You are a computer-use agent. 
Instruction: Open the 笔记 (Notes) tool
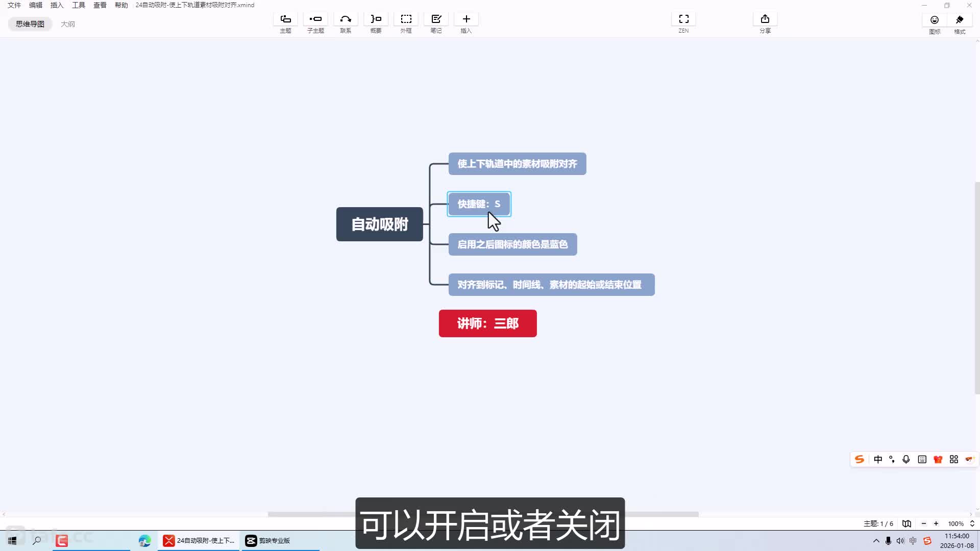(436, 19)
